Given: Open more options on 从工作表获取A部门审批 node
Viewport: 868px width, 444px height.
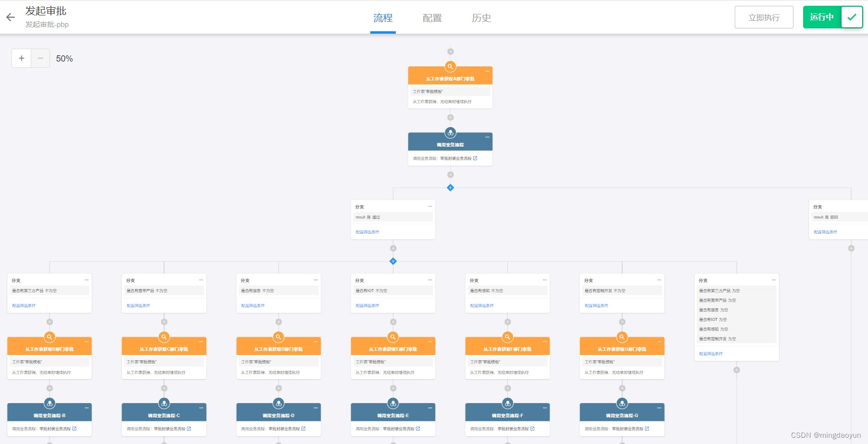Looking at the screenshot, I should (487, 71).
